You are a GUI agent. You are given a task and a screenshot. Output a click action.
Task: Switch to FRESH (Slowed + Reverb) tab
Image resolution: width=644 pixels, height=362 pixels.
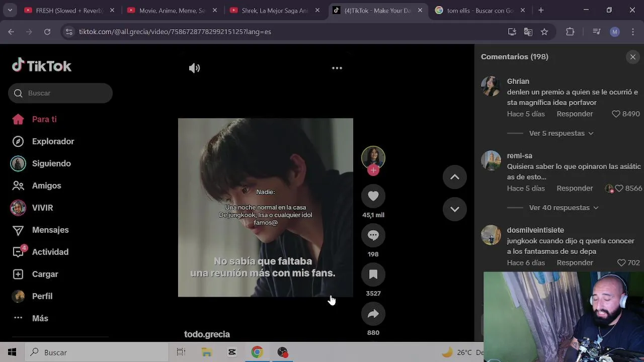click(x=69, y=10)
